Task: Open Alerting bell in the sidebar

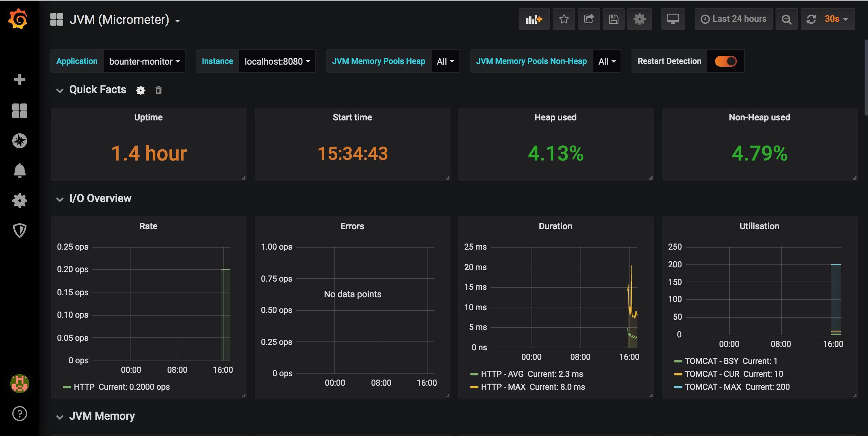Action: pyautogui.click(x=20, y=170)
